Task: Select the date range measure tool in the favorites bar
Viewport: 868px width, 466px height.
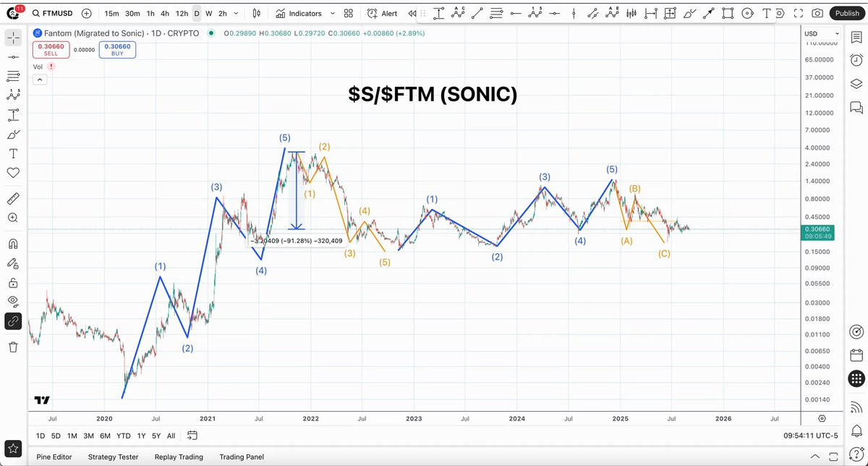Action: pyautogui.click(x=650, y=13)
